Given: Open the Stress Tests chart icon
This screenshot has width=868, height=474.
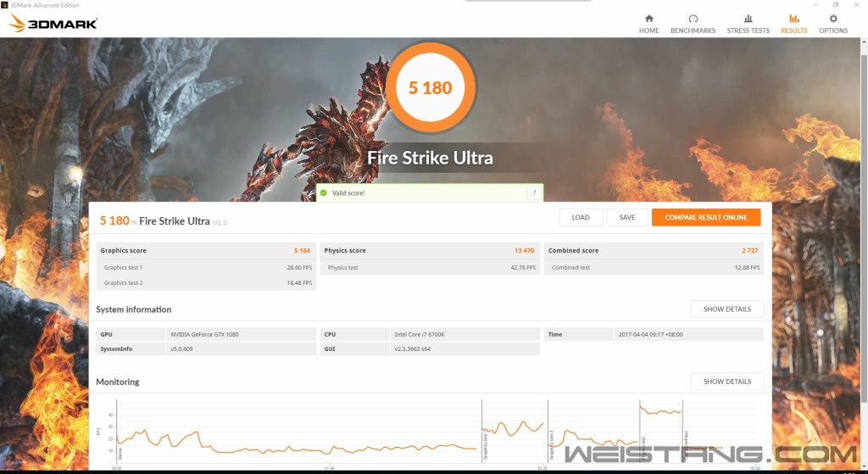Looking at the screenshot, I should pos(748,19).
